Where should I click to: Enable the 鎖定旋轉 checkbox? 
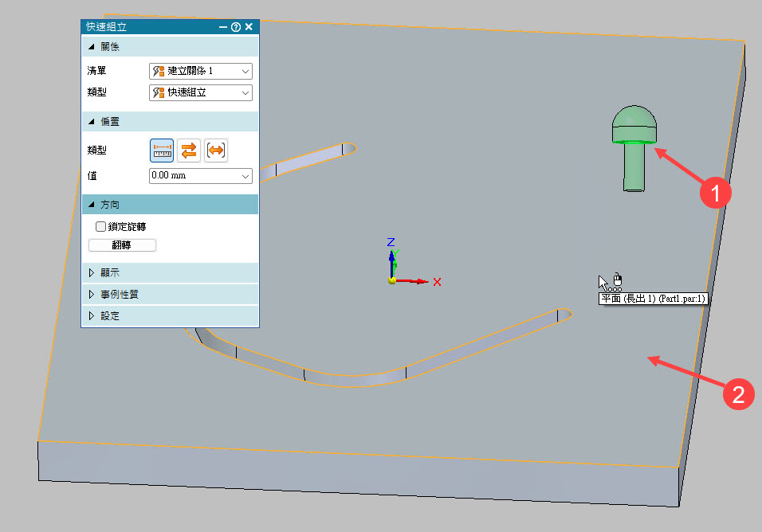tap(100, 227)
